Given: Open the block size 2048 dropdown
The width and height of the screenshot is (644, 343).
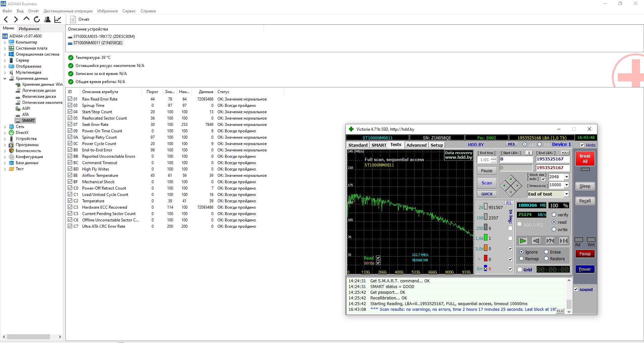Looking at the screenshot, I should [x=567, y=177].
